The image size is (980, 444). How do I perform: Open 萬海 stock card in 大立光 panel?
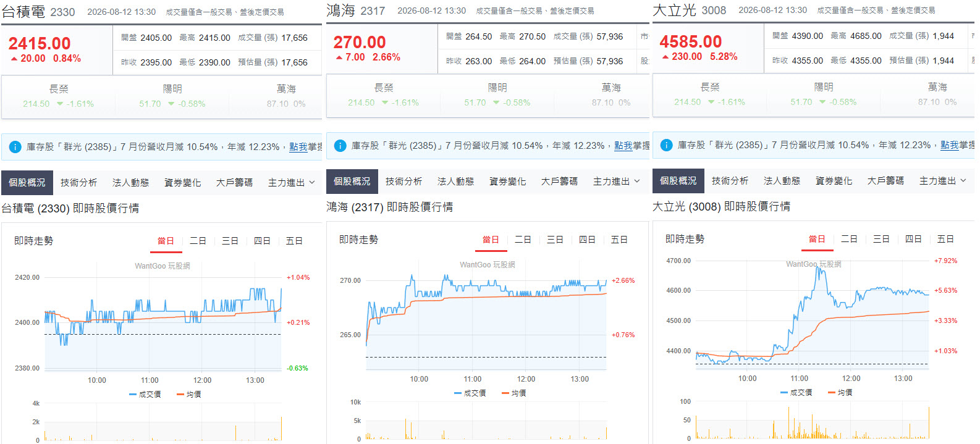click(x=937, y=94)
